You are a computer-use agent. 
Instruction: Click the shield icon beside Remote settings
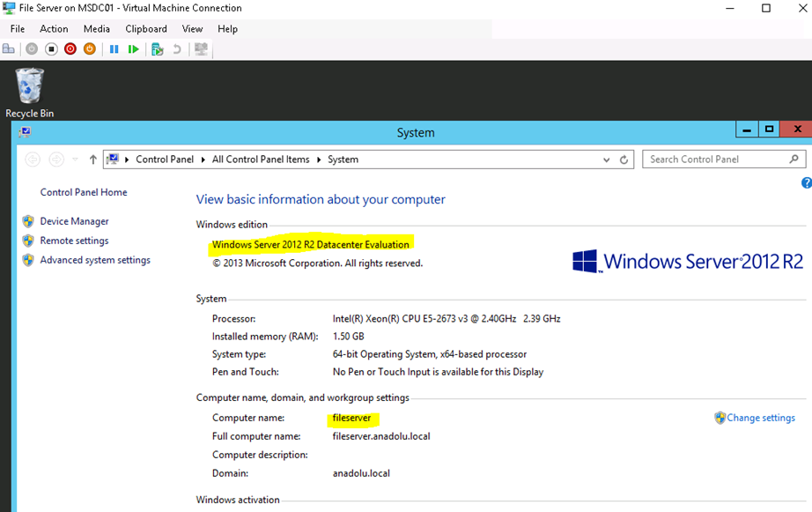(28, 241)
